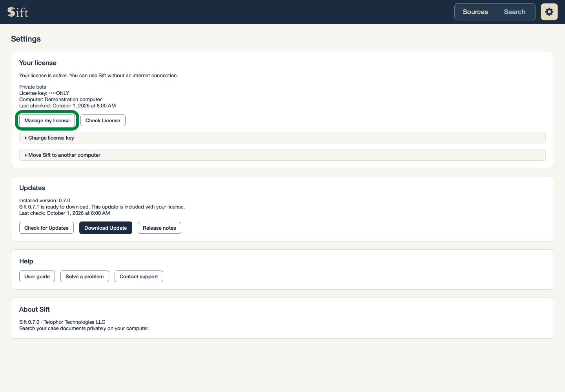Click 'Sift 0.7.0 · Telophor Technologies LLC' text
The width and height of the screenshot is (565, 392).
pyautogui.click(x=62, y=322)
